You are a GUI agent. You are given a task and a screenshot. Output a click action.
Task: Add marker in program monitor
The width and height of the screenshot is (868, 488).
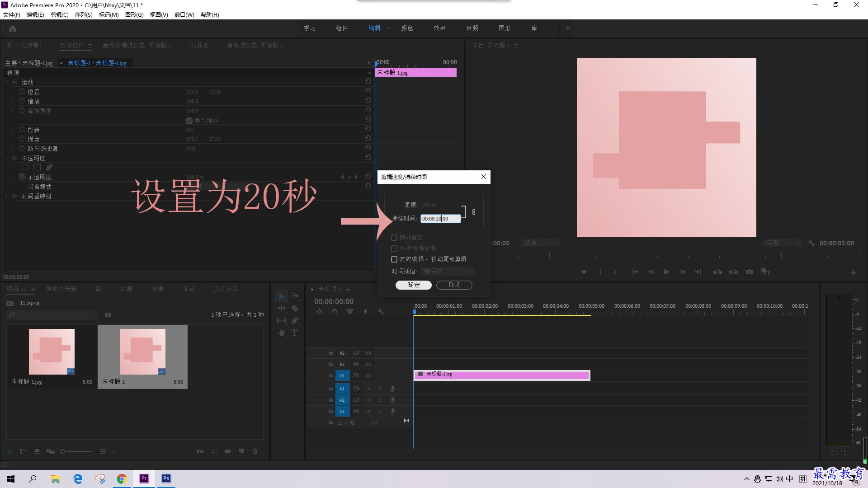[584, 272]
